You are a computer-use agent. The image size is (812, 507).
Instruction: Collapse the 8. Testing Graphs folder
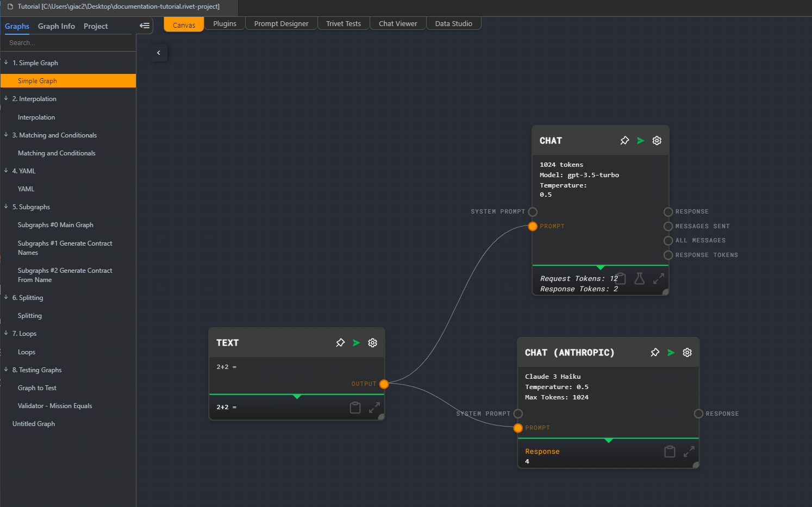tap(6, 370)
